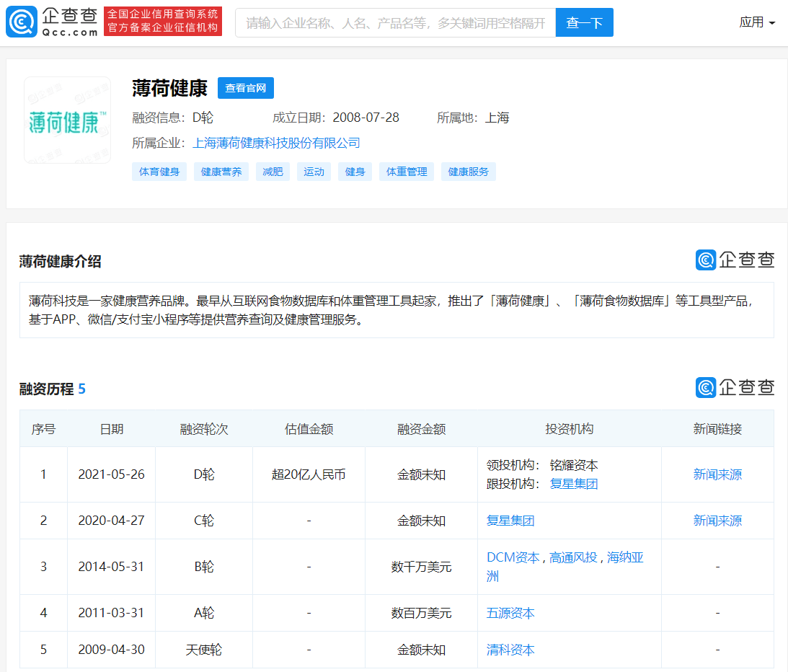Click the date 2020-04-27 cell
This screenshot has width=788, height=672.
tap(112, 521)
